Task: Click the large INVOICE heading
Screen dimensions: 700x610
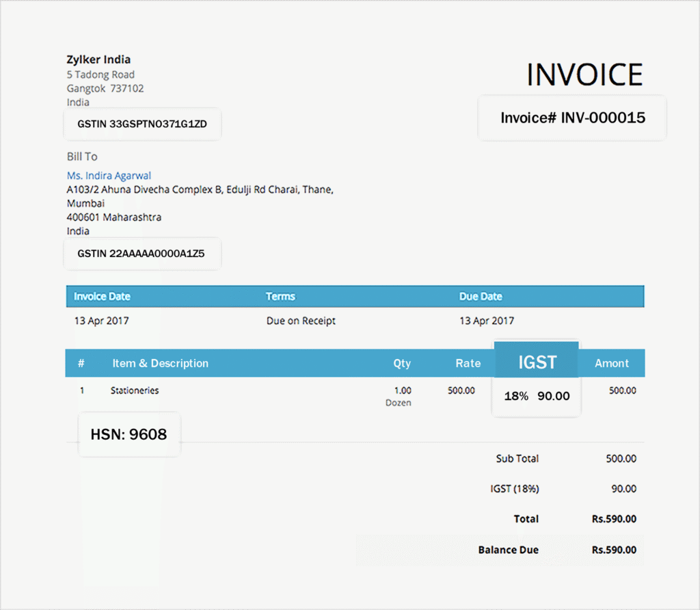Action: point(584,75)
